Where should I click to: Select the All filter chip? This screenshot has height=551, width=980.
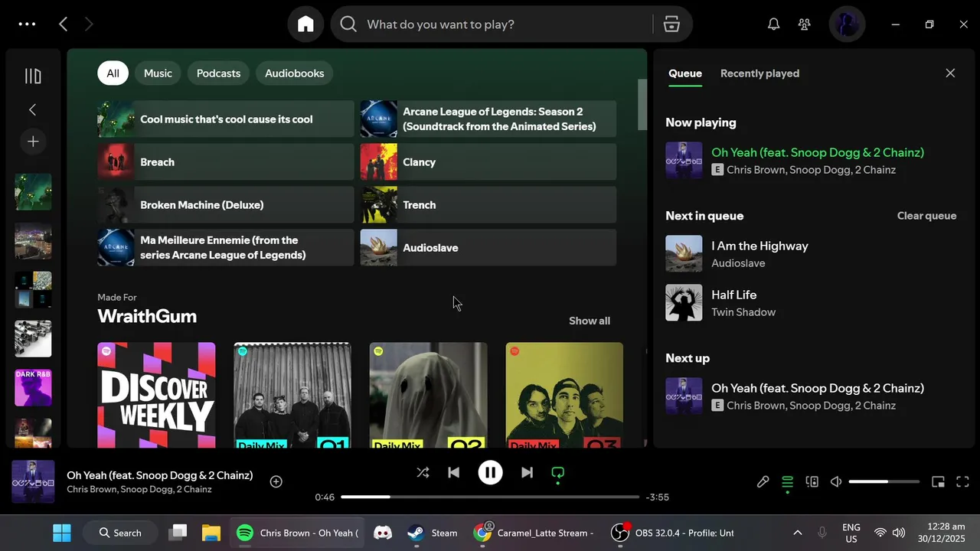click(113, 73)
